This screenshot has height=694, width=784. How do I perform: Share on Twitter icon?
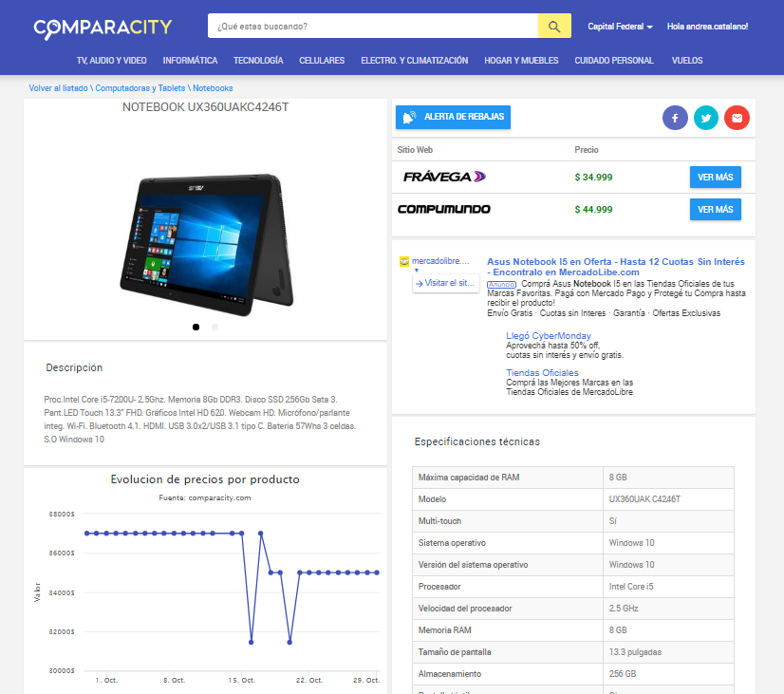706,118
